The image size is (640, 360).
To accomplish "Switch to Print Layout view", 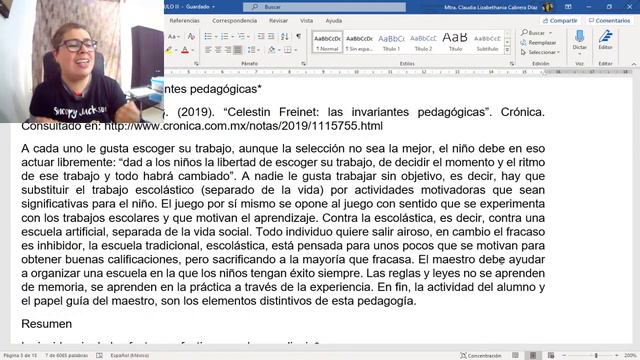I will pyautogui.click(x=533, y=356).
